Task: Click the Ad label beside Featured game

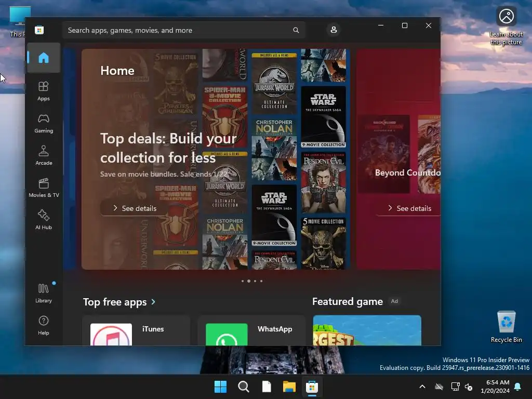Action: pos(394,301)
